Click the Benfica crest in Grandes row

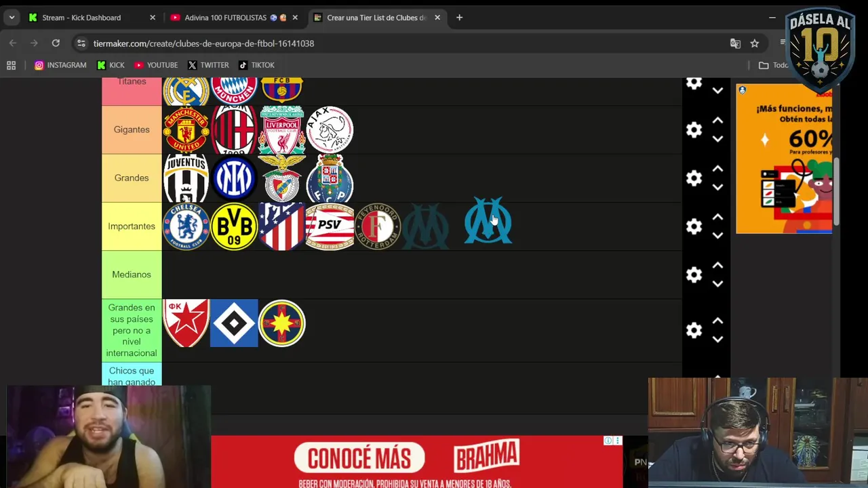282,178
